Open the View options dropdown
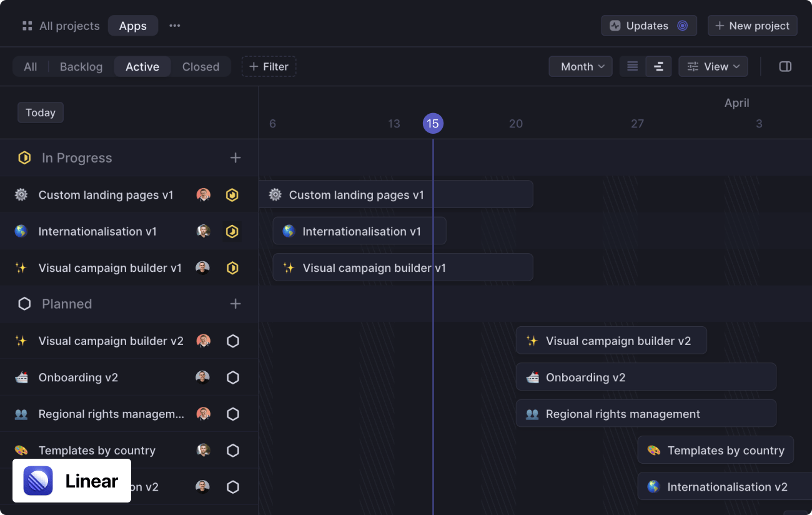 [x=713, y=66]
